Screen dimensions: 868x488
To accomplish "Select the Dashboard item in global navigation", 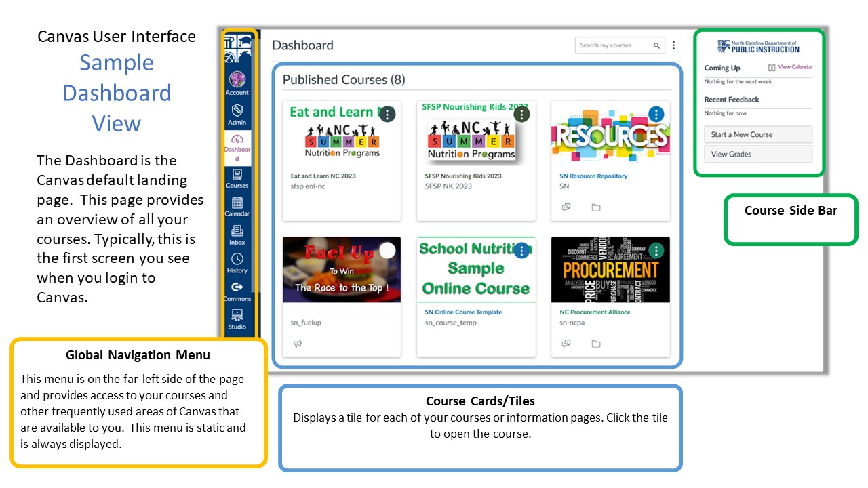I will click(237, 146).
